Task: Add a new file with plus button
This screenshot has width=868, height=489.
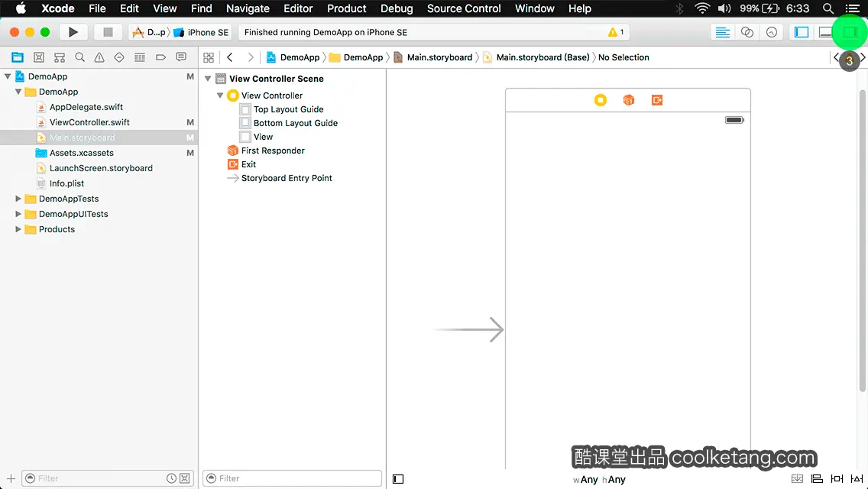Action: tap(11, 478)
